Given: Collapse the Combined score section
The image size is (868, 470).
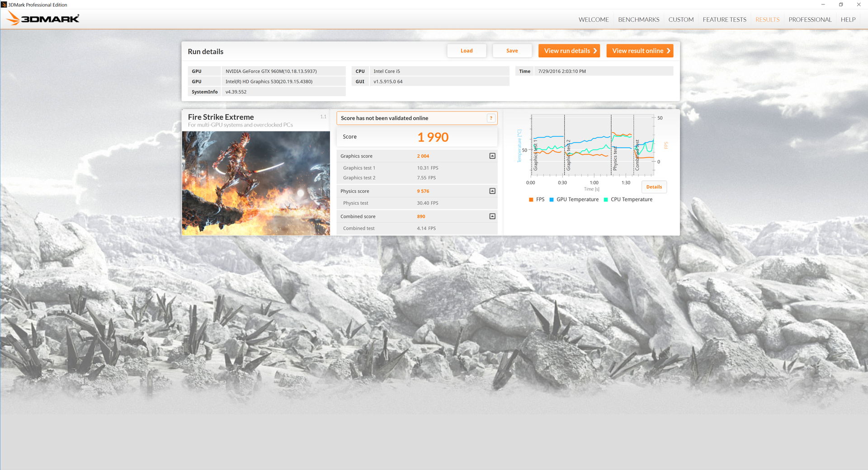Looking at the screenshot, I should [x=492, y=216].
